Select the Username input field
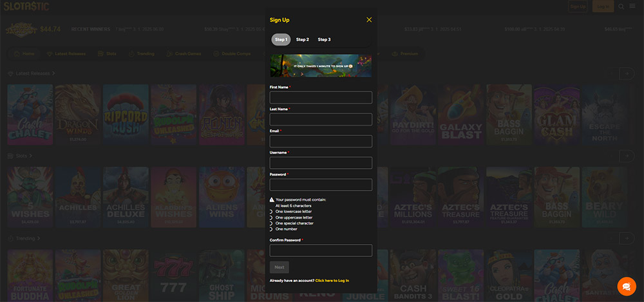 pos(321,163)
